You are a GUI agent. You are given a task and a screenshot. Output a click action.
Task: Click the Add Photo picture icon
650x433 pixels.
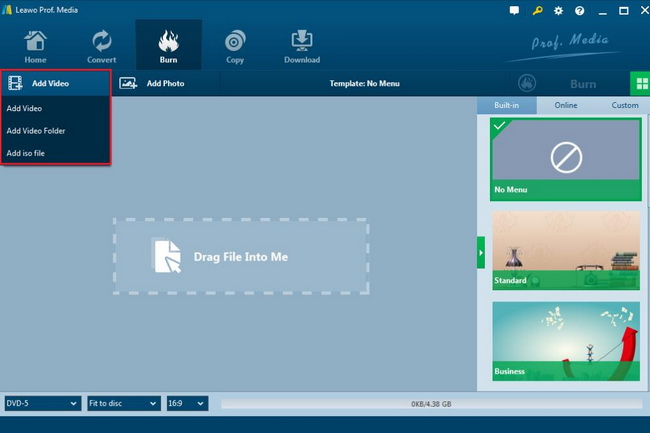[128, 83]
